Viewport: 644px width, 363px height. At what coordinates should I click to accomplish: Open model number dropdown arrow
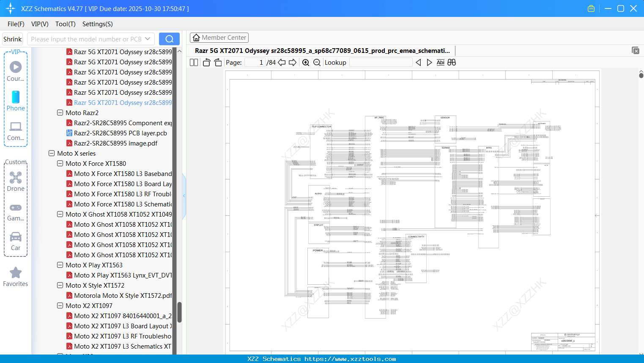(148, 39)
